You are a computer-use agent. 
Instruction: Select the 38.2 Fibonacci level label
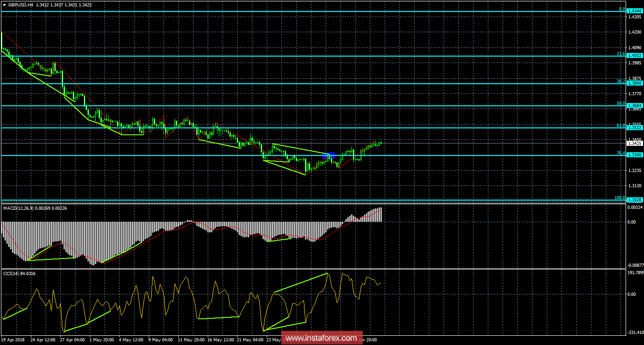621,81
